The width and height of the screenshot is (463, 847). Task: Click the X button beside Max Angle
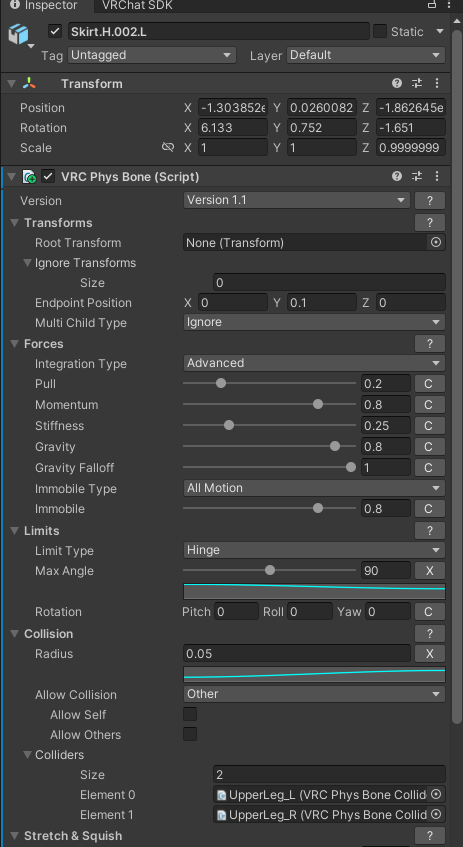click(x=430, y=570)
